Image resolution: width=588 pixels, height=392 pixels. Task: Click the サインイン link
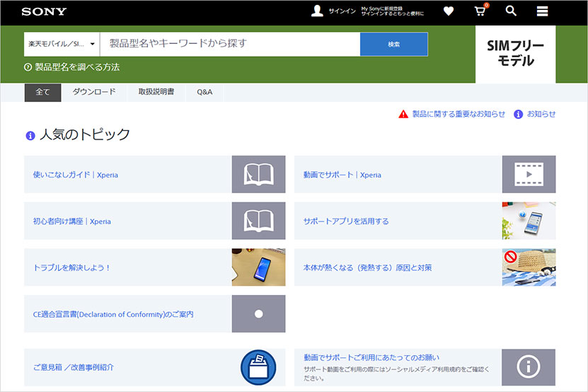point(342,11)
